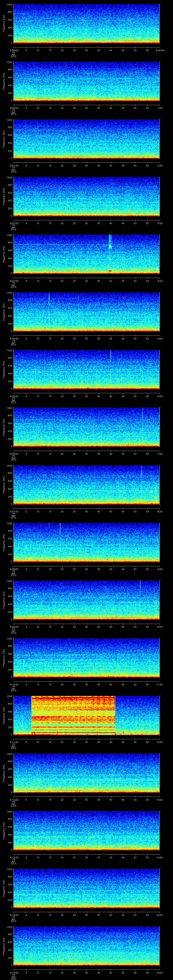Click the 8:00 end time label
Screen dimensions: 173x980
[160, 511]
